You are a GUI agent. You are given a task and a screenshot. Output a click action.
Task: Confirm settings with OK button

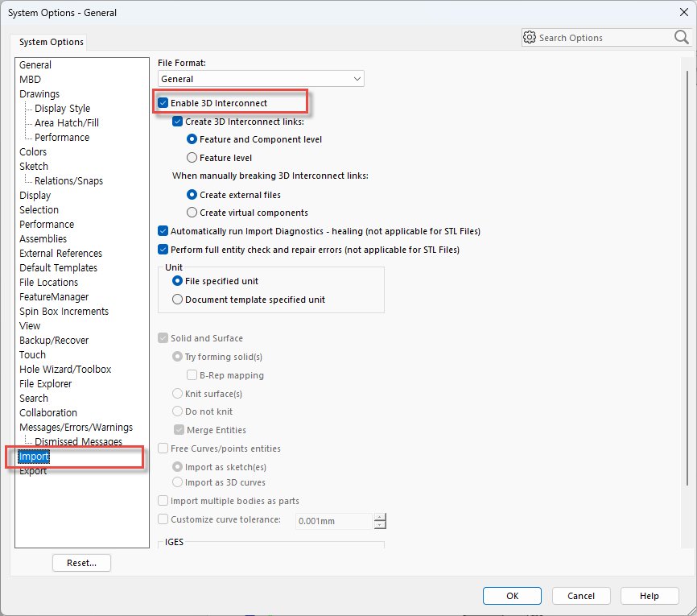coord(512,596)
